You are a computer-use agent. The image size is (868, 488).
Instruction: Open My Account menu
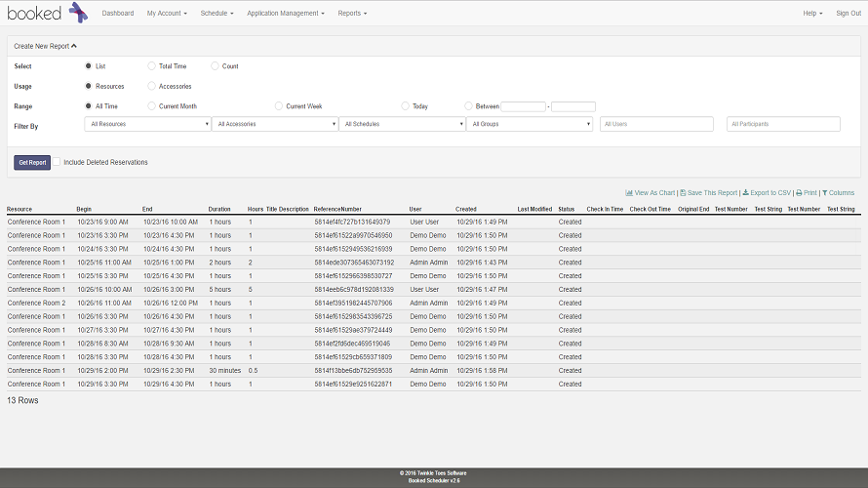(167, 14)
